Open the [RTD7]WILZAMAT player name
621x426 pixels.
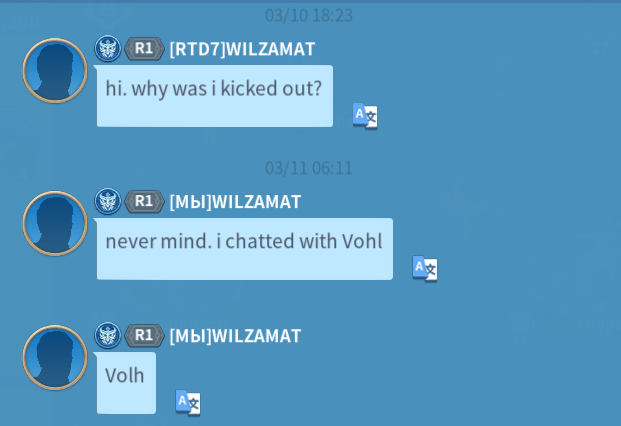point(242,49)
